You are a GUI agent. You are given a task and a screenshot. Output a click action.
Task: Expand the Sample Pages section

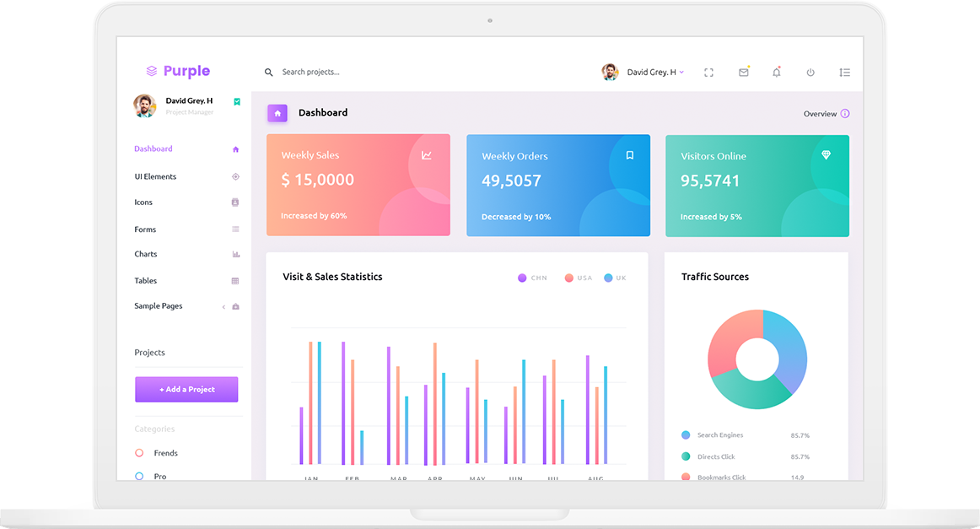[159, 305]
